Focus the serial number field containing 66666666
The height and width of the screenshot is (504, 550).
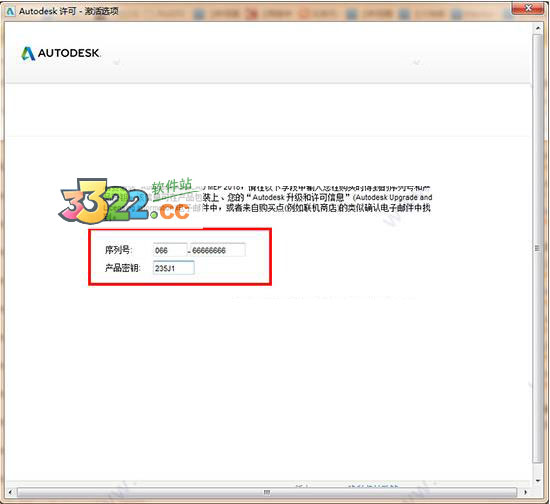[x=218, y=250]
